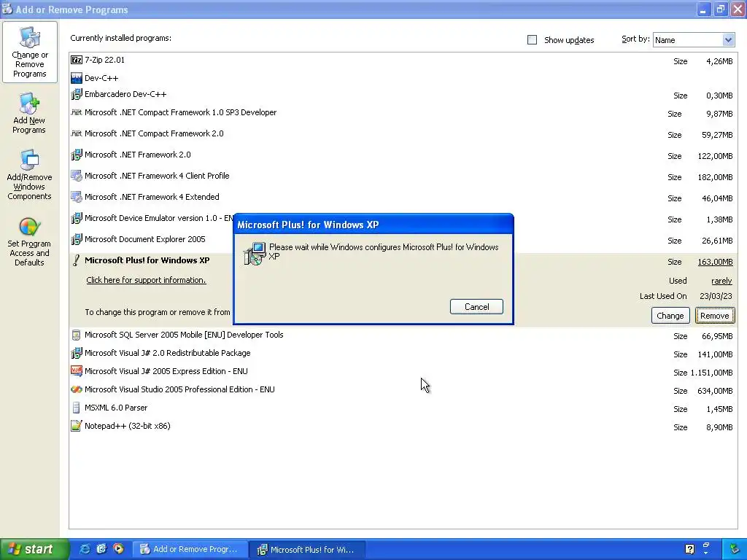Click the 'rarely' usage value
Viewport: 747px width, 560px height.
click(x=721, y=281)
